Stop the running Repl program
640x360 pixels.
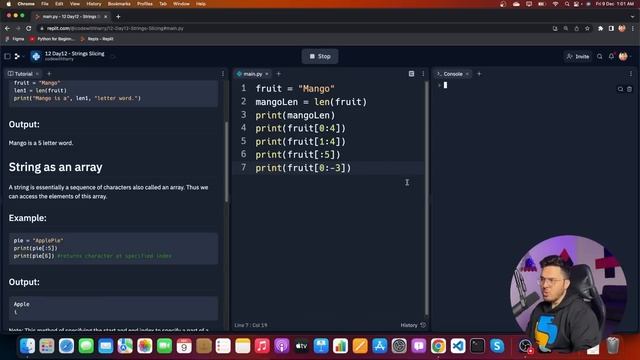click(320, 56)
